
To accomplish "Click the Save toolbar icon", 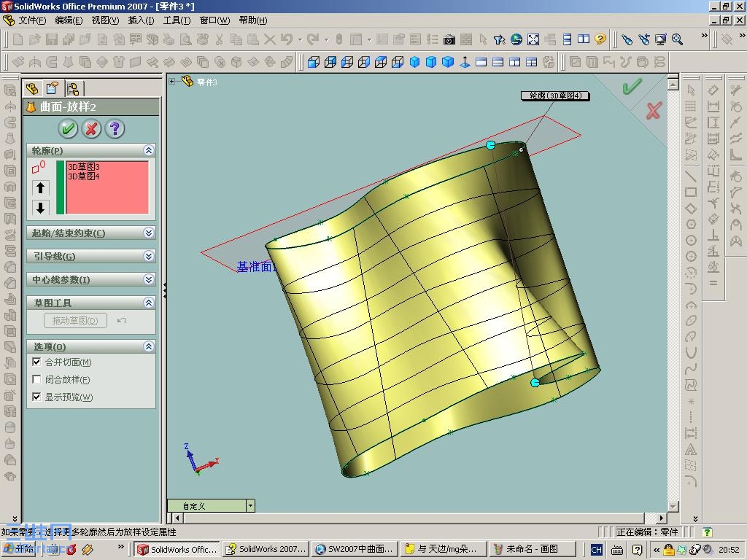I will coord(52,39).
